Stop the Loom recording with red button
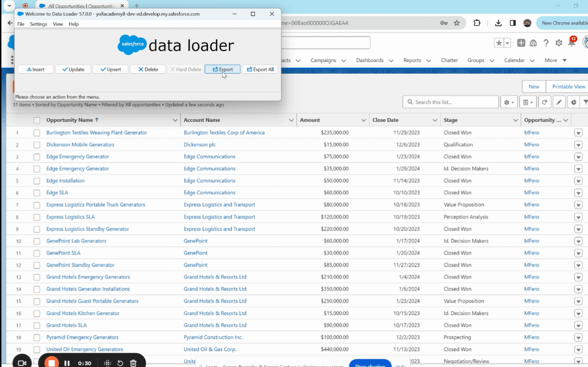Screen dimensions: 588x367 (x=52, y=362)
